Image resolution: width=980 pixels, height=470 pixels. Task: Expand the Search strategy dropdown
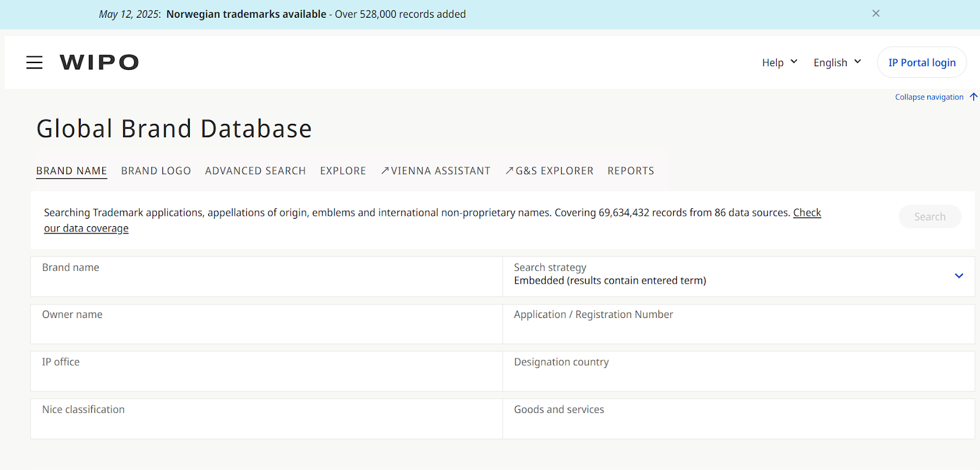tap(959, 276)
